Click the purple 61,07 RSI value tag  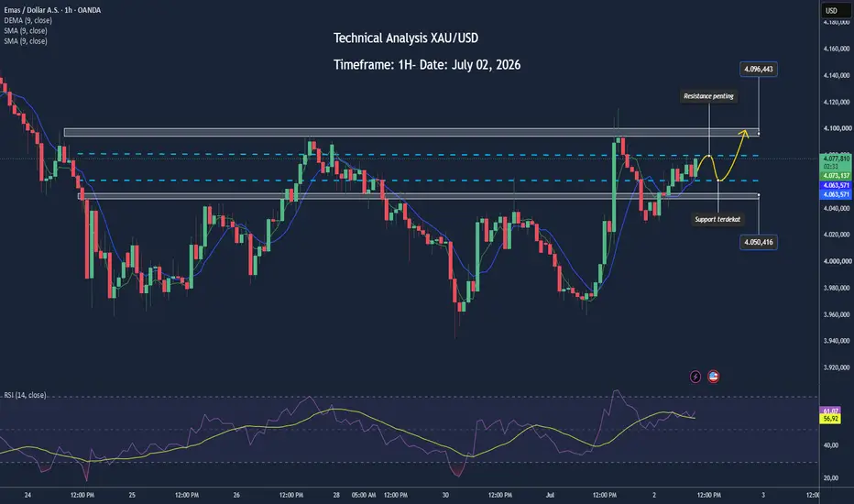click(830, 411)
